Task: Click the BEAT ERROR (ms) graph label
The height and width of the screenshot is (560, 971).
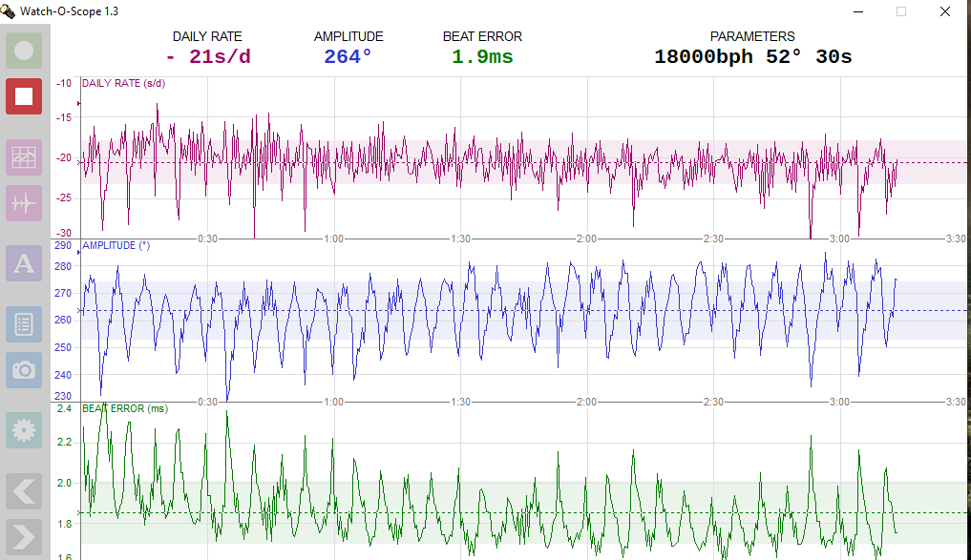Action: point(124,408)
